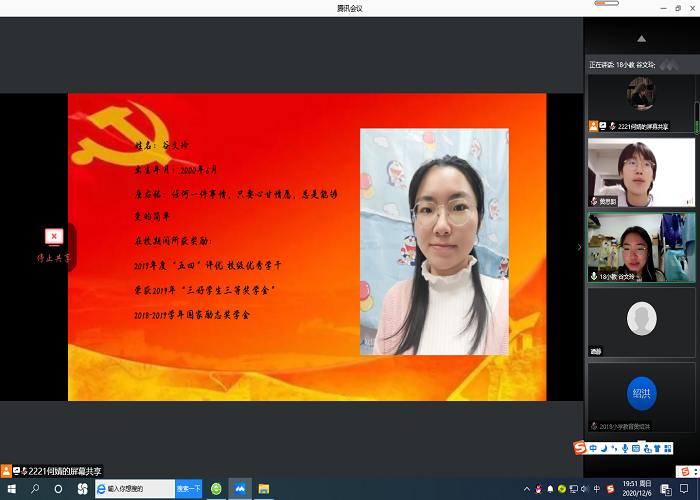Image resolution: width=700 pixels, height=500 pixels.
Task: Open Cortana circle icon on the taskbar
Action: 58,489
